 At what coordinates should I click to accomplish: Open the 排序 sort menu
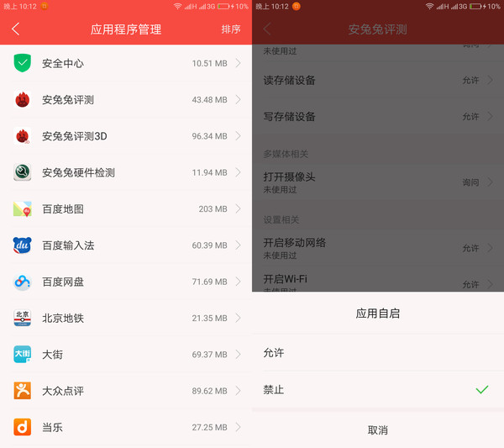[x=231, y=29]
